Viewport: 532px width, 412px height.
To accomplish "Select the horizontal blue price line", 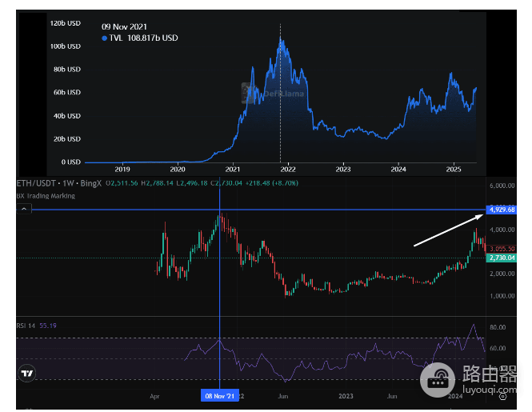I will (251, 210).
